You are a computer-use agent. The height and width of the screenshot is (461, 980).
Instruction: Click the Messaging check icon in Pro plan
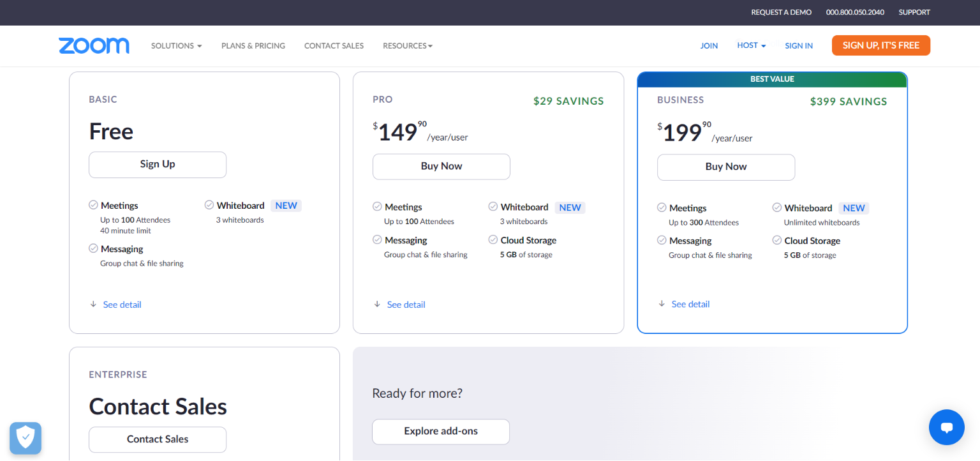coord(377,240)
